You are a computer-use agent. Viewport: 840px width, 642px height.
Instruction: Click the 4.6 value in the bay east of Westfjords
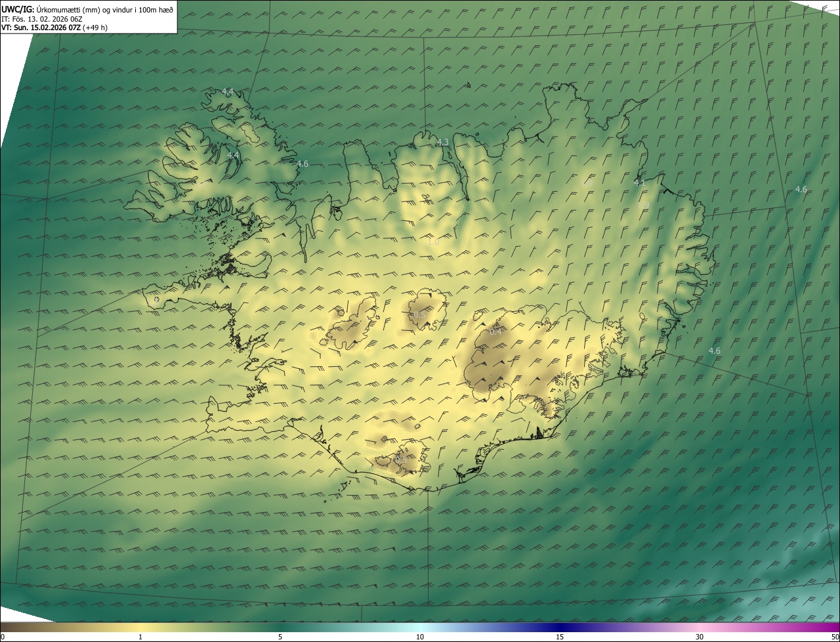tap(303, 163)
